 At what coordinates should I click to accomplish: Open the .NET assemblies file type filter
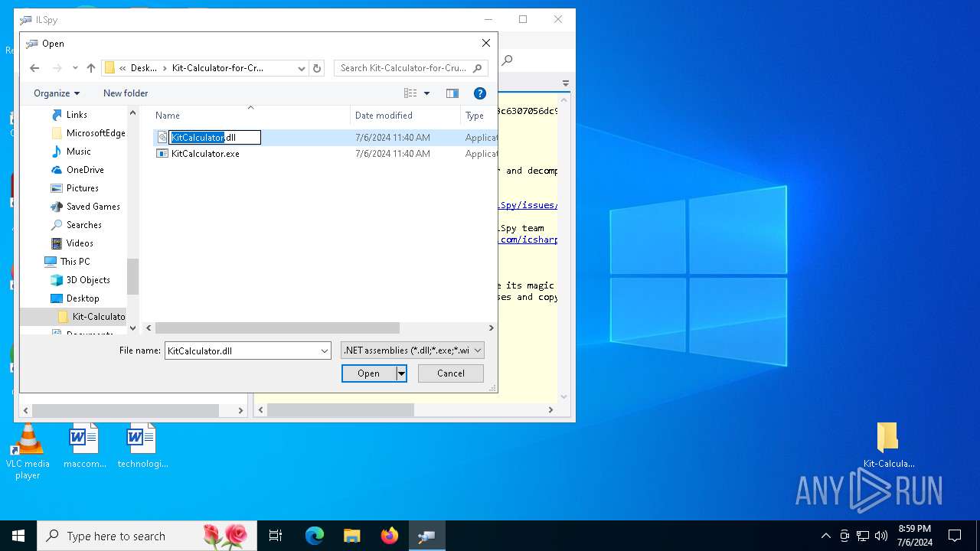[413, 350]
